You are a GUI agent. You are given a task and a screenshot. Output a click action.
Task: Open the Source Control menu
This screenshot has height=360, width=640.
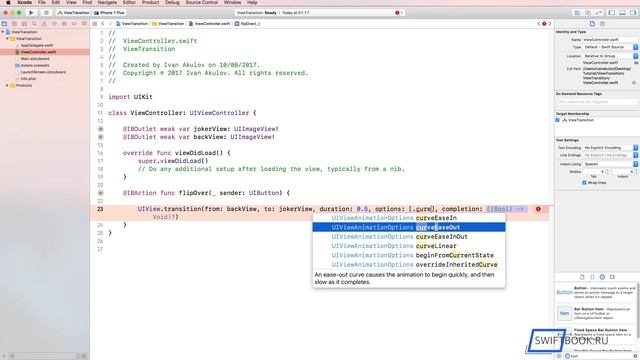202,2
